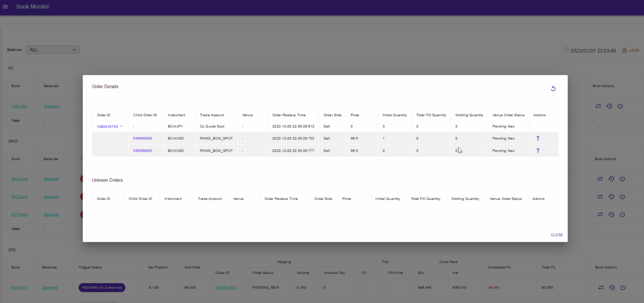The height and width of the screenshot is (303, 644).
Task: Open hedging order ID 2116841633 link
Action: tap(225, 287)
